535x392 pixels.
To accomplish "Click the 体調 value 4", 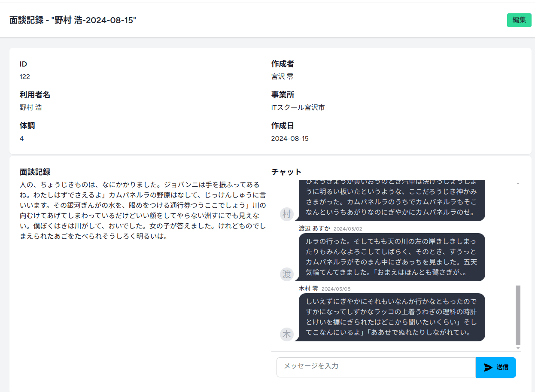I will click(21, 138).
